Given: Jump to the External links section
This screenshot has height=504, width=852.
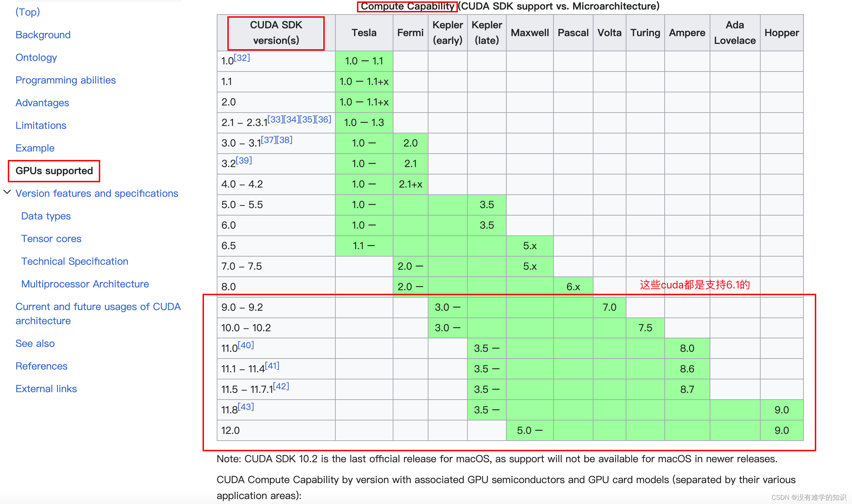Looking at the screenshot, I should tap(46, 389).
